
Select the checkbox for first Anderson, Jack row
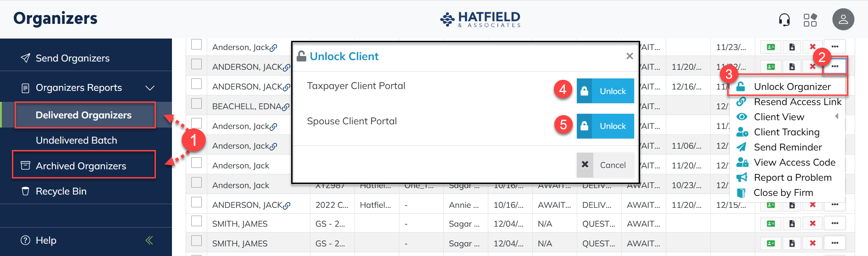[x=196, y=45]
